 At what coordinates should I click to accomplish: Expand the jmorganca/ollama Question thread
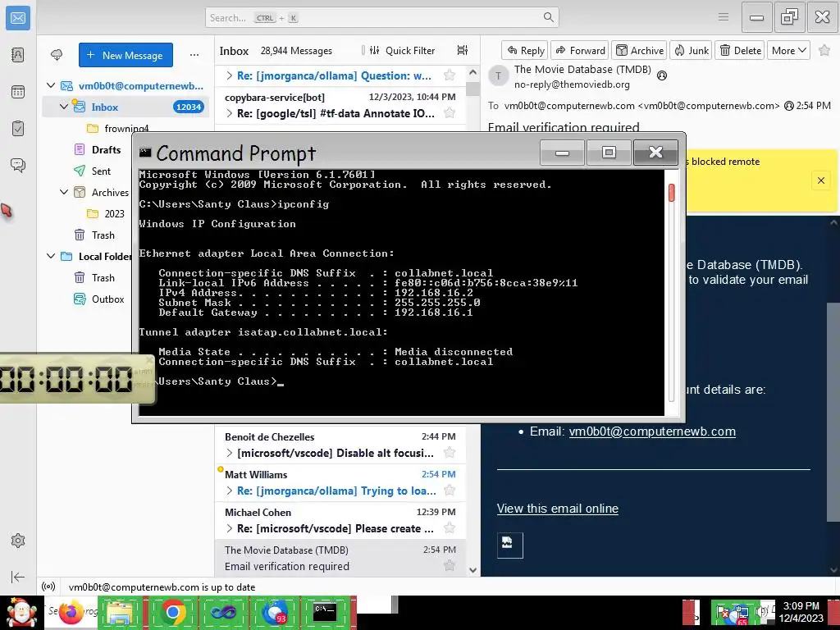click(x=230, y=75)
